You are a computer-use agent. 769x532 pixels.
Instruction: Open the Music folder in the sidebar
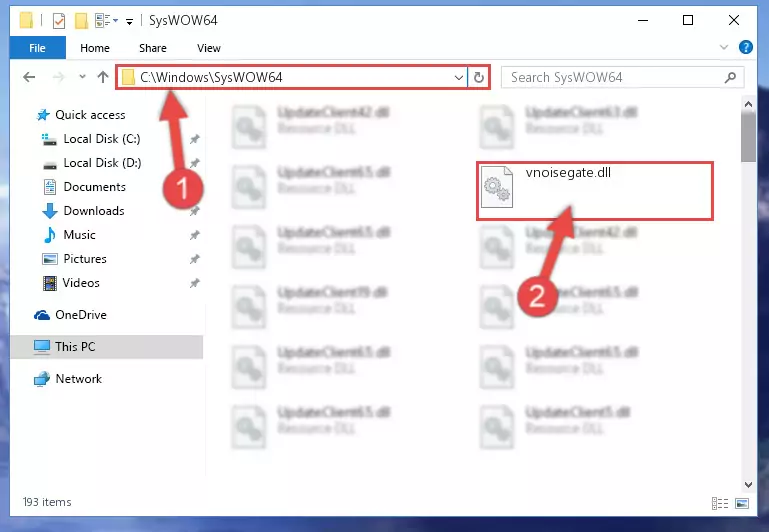(79, 235)
